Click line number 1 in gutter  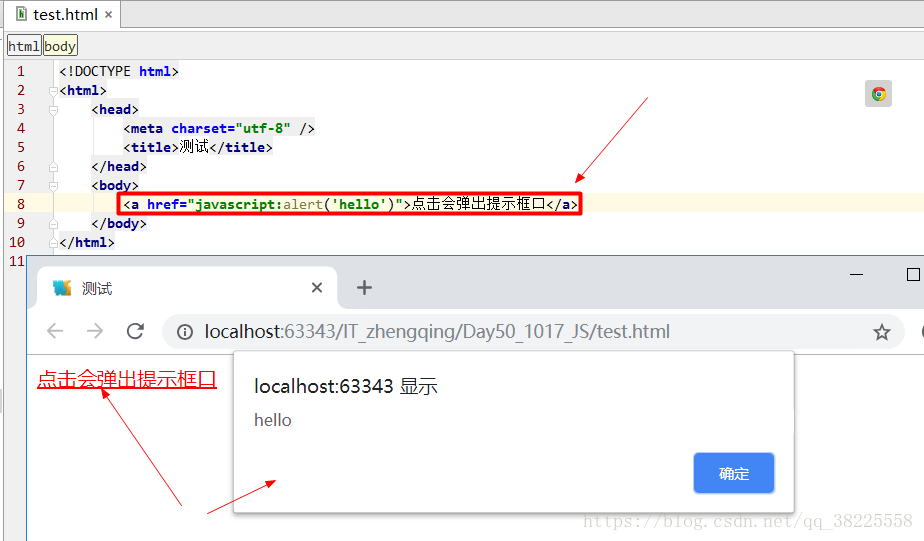[21, 72]
